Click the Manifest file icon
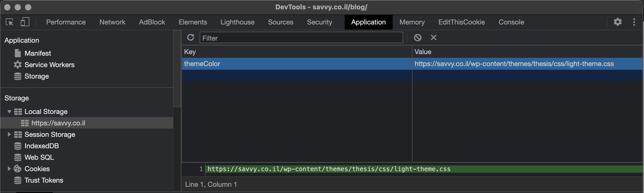Viewport: 644px width, 193px height. [18, 53]
